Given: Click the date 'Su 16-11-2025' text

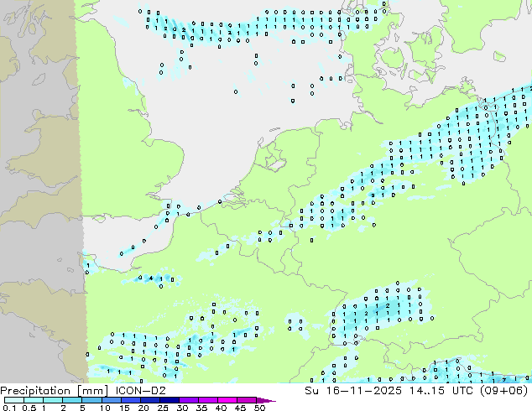Looking at the screenshot, I should (x=353, y=391).
